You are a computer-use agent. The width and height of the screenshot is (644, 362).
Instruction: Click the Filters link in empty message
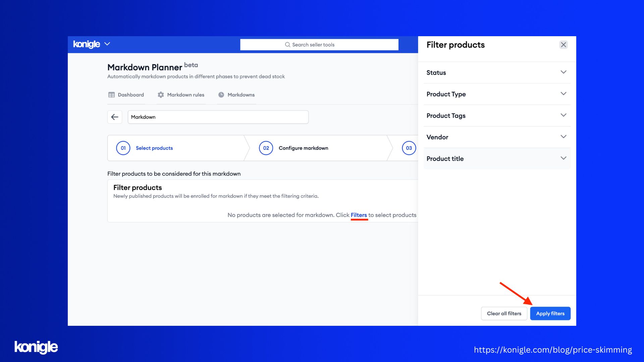click(x=359, y=215)
